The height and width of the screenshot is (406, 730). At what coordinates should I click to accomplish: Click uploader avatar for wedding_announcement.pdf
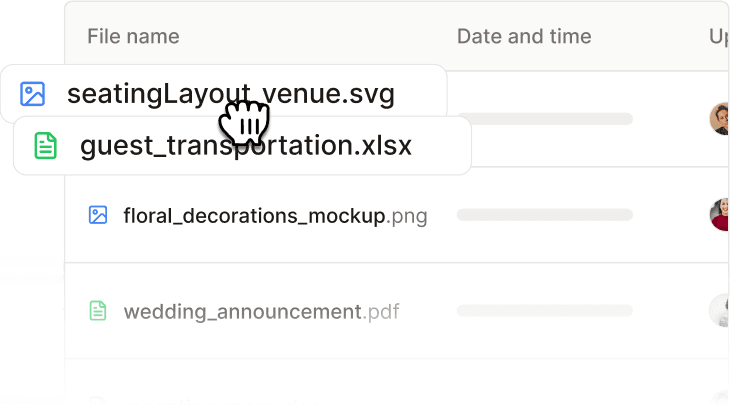click(719, 310)
